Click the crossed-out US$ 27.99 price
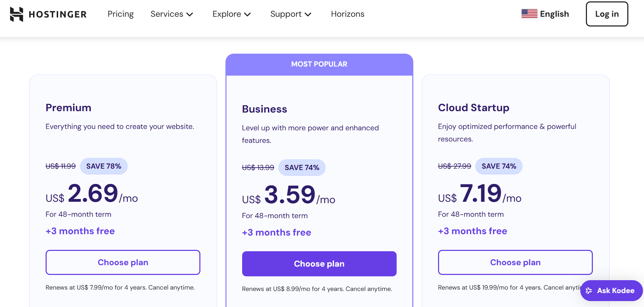 coord(454,166)
